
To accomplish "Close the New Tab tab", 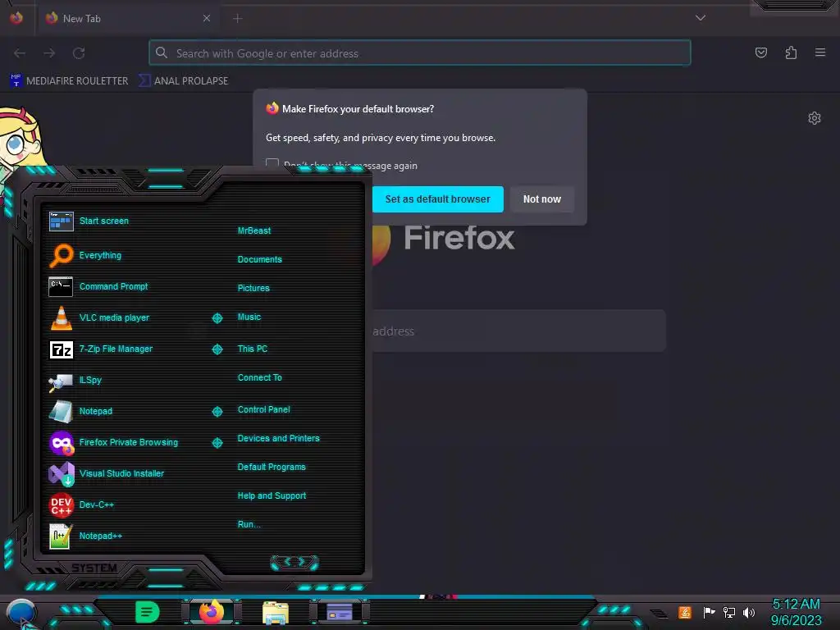I will coord(207,18).
